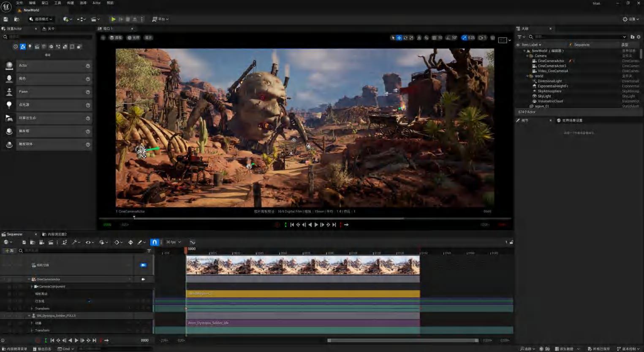The image size is (644, 352).
Task: Select the Basic category icon in Place Actors
Action: [23, 46]
